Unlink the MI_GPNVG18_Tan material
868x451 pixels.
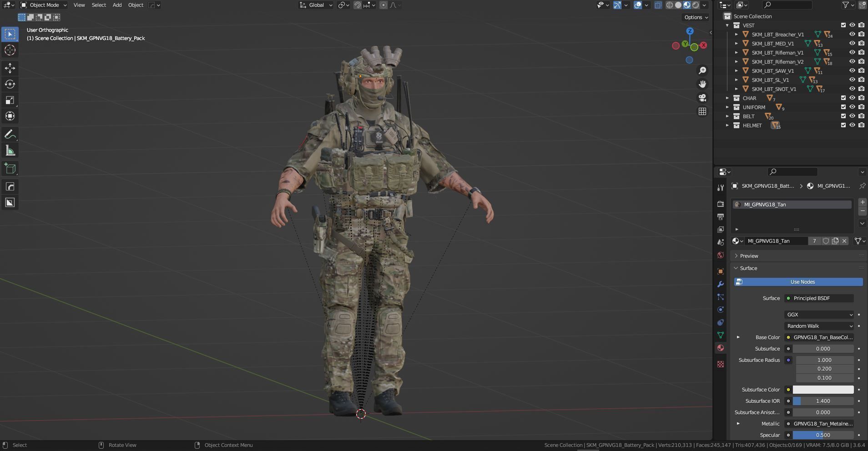[844, 241]
